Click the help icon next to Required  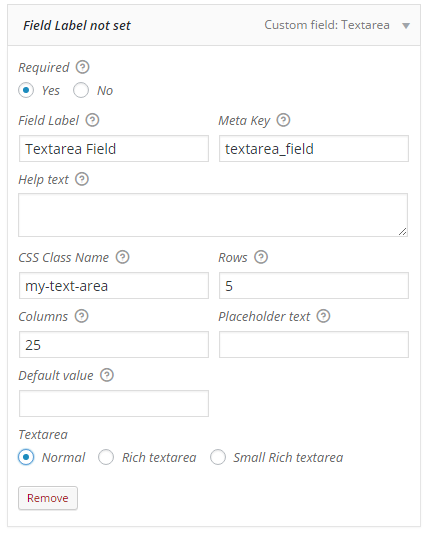click(82, 67)
